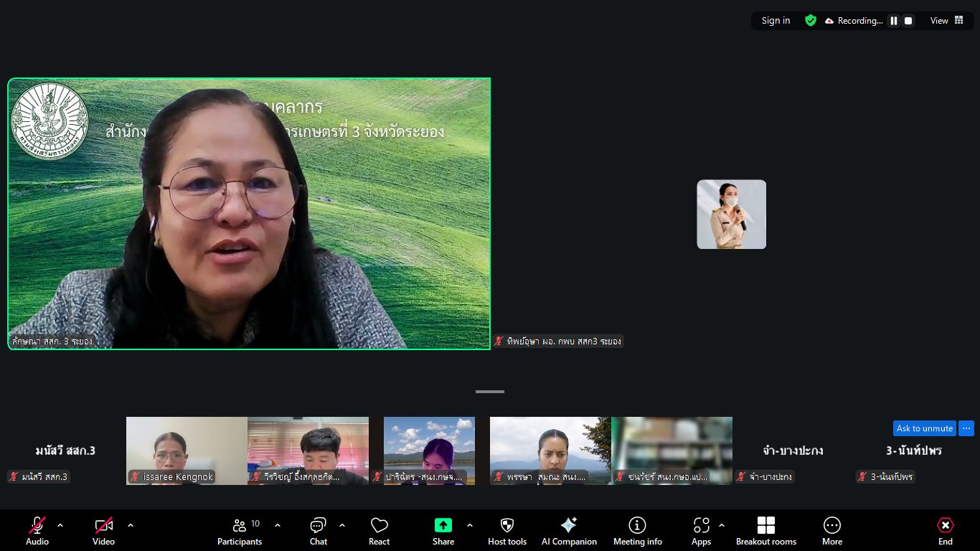
Task: Open the React emoji menu
Action: tap(379, 531)
